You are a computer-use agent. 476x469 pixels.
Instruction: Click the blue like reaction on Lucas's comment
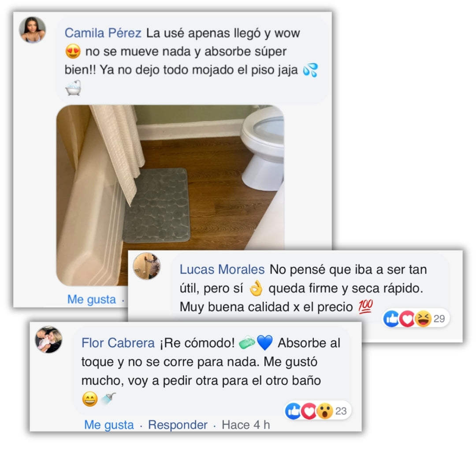pyautogui.click(x=392, y=318)
